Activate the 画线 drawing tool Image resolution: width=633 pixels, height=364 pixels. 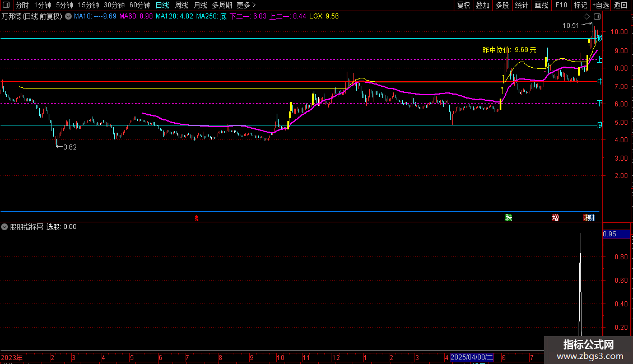pos(541,5)
